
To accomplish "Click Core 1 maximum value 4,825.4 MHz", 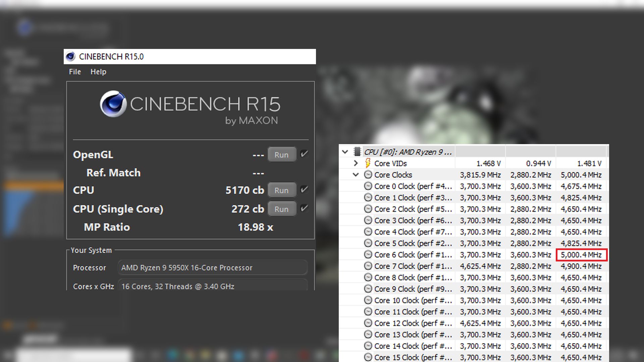I will (x=581, y=198).
